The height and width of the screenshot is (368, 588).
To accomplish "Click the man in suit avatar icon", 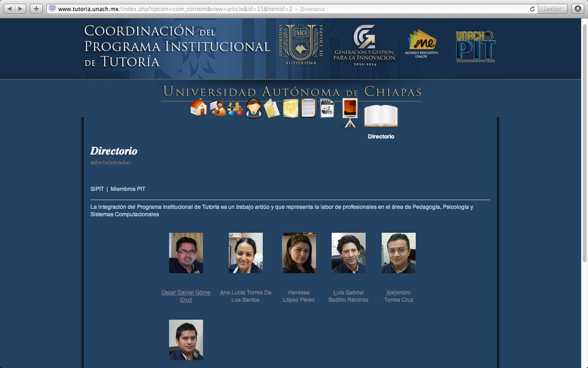I will [x=254, y=109].
